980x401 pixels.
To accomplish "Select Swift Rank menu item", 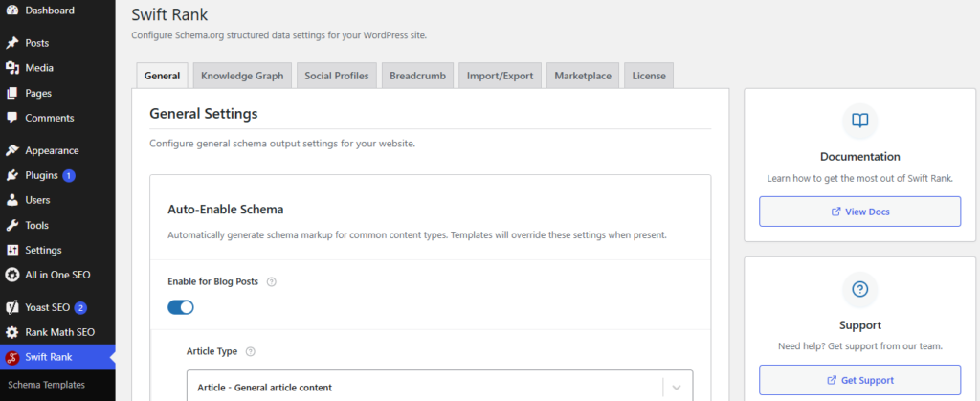I will pos(57,357).
